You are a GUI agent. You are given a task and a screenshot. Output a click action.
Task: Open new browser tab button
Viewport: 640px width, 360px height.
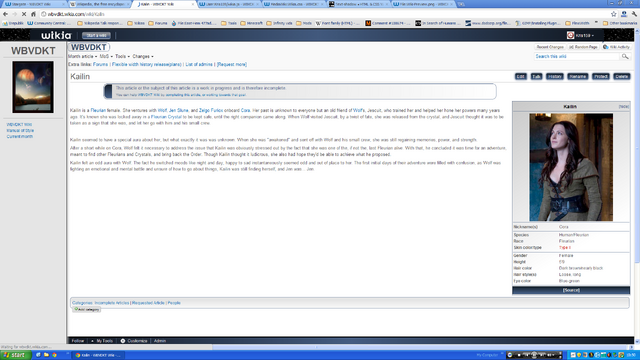[x=461, y=4]
